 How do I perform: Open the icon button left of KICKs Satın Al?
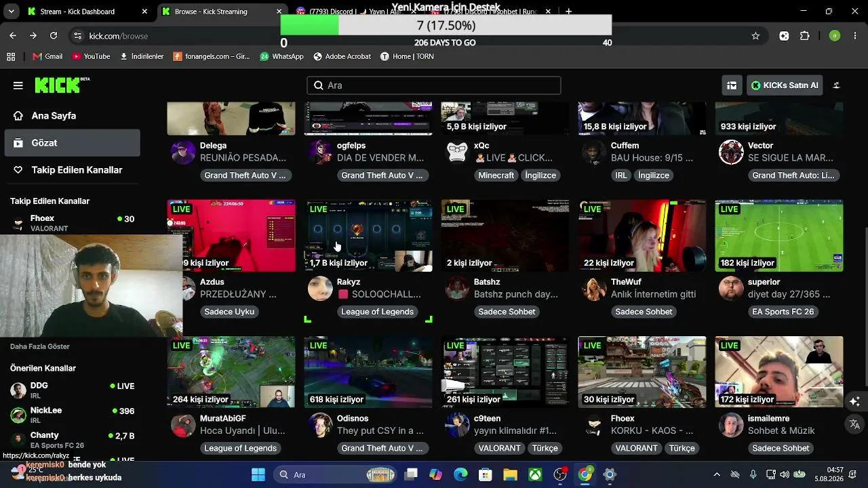[732, 85]
